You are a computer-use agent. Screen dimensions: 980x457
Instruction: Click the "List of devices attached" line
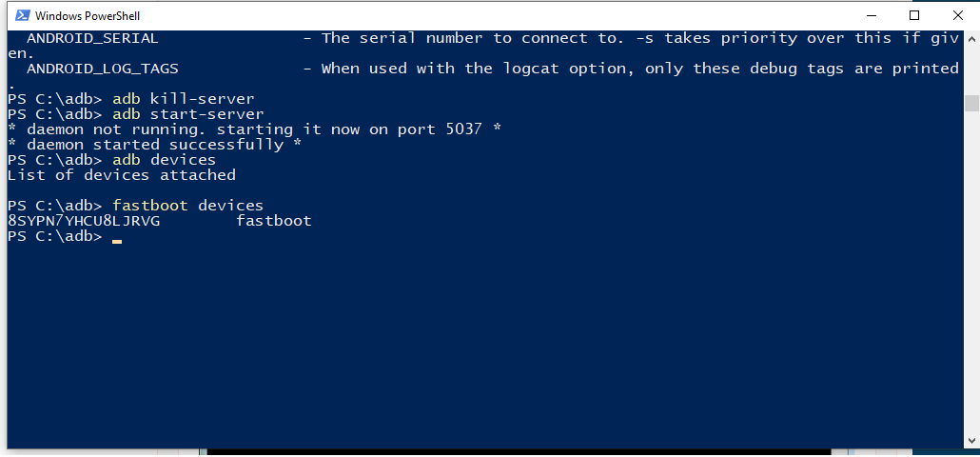(x=121, y=175)
